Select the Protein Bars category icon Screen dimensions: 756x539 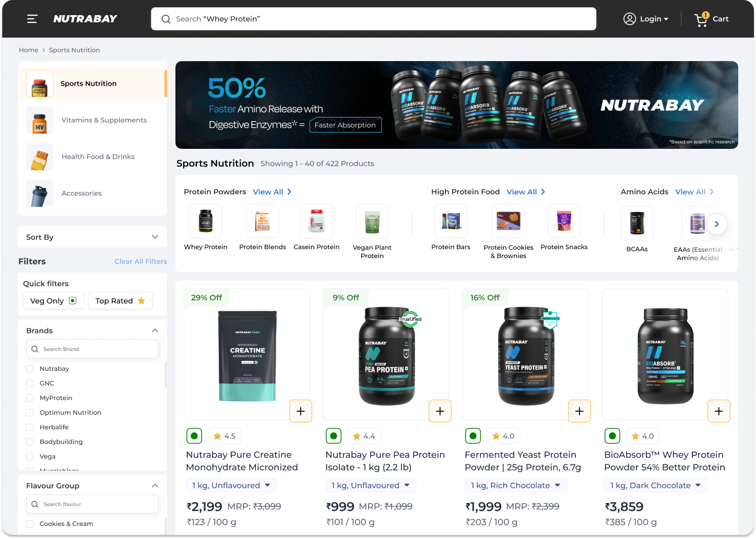coord(451,221)
